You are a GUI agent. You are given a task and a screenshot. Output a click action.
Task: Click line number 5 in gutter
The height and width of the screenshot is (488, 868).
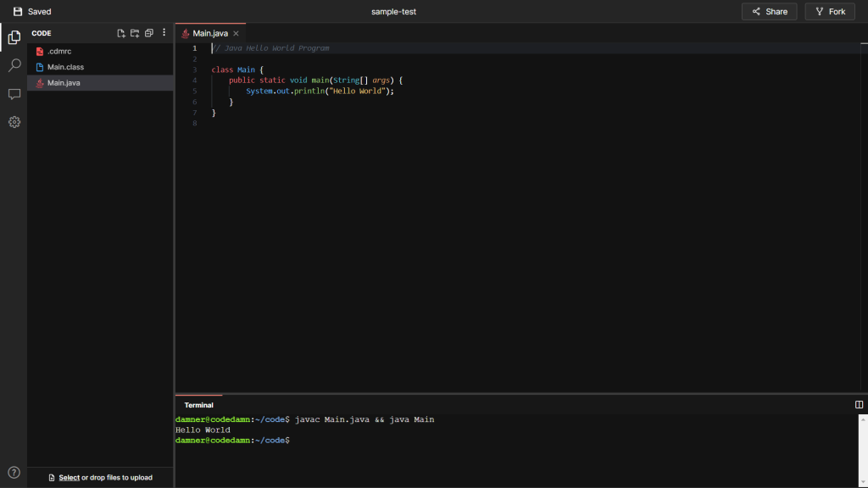(x=194, y=91)
